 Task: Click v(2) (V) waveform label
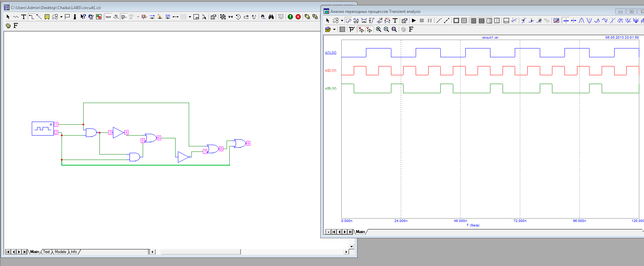pos(330,70)
